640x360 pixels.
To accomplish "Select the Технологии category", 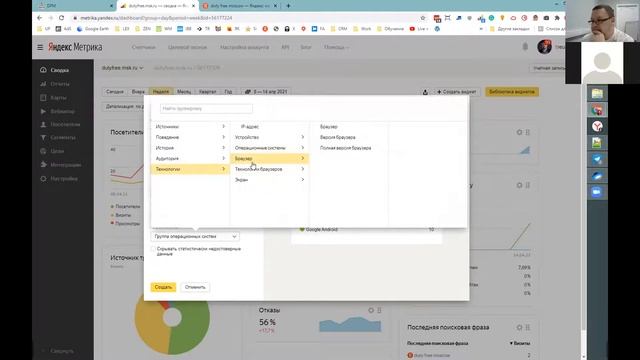I will click(190, 169).
